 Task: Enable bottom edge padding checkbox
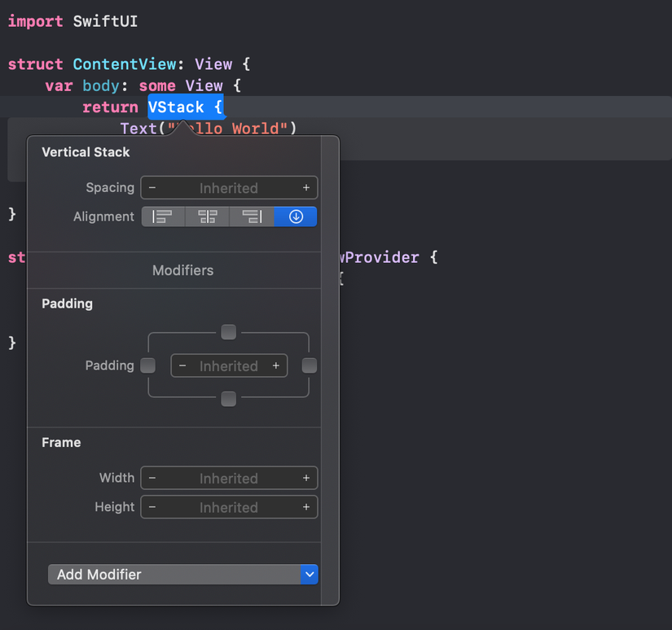point(229,399)
